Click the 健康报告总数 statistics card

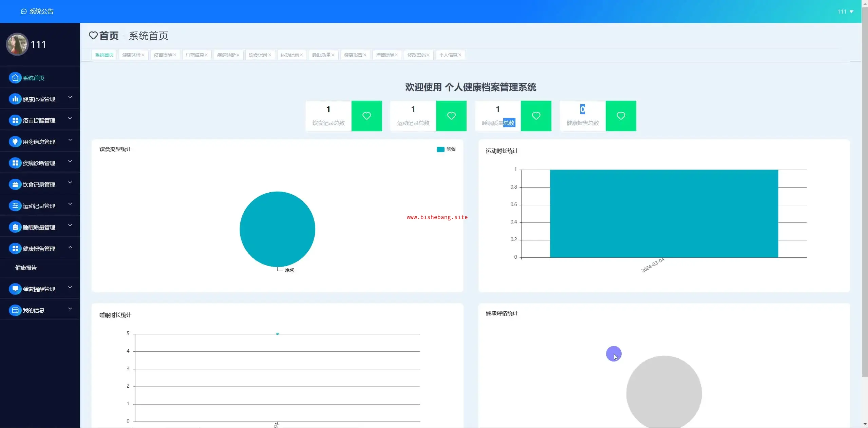583,116
